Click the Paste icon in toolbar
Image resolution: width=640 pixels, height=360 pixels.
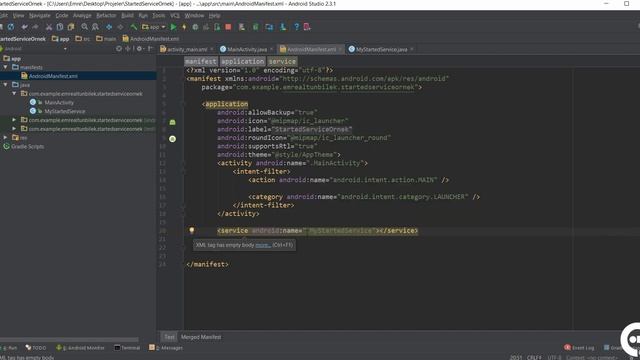tap(71, 27)
